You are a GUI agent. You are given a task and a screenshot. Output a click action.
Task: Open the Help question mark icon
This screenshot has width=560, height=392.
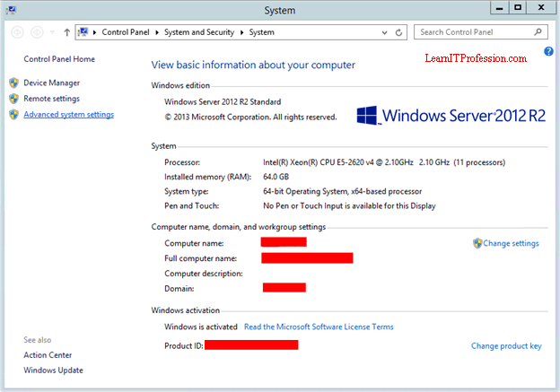click(x=548, y=51)
